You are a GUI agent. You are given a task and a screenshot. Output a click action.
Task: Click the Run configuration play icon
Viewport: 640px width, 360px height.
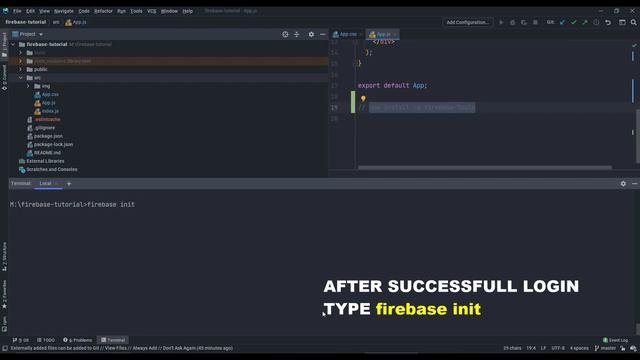click(x=501, y=22)
